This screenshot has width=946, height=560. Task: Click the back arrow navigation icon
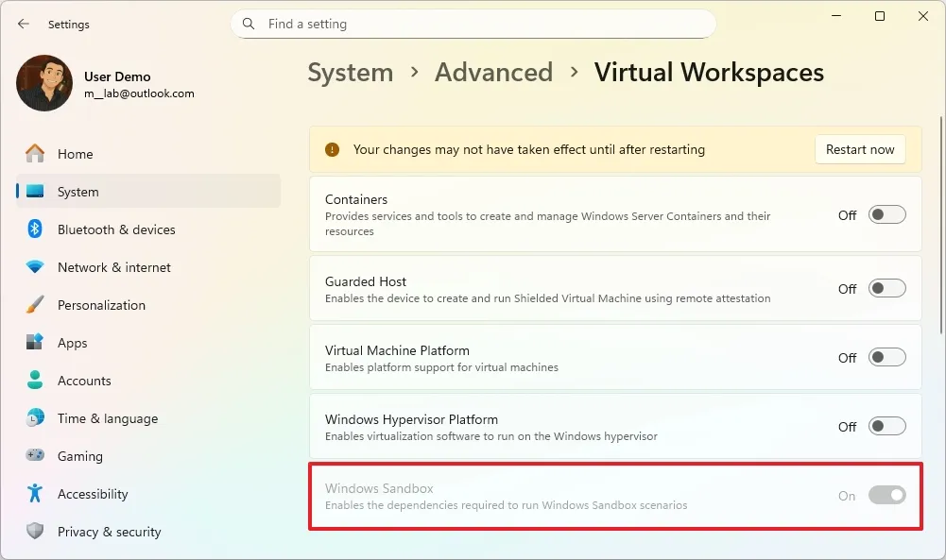[23, 25]
